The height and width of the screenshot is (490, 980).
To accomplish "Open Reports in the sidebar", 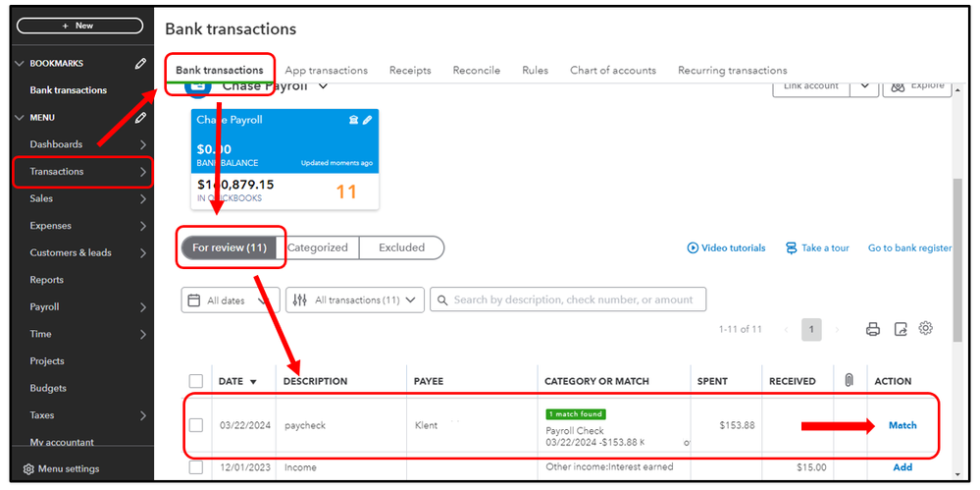I will (47, 280).
